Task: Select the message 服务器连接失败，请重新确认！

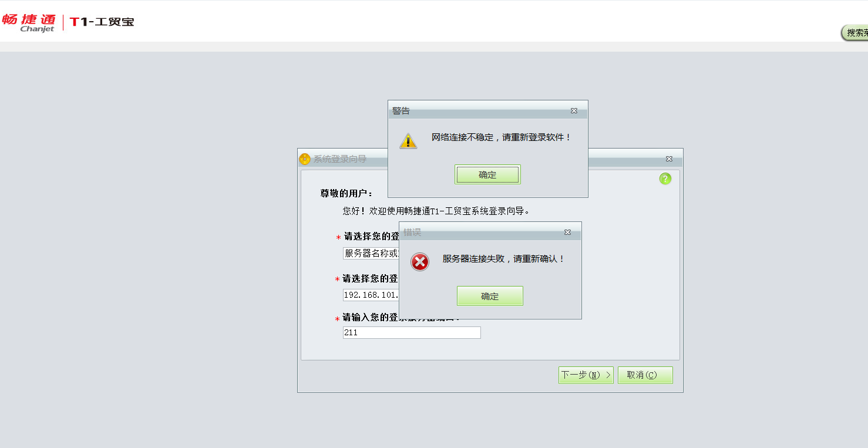Action: (x=504, y=258)
